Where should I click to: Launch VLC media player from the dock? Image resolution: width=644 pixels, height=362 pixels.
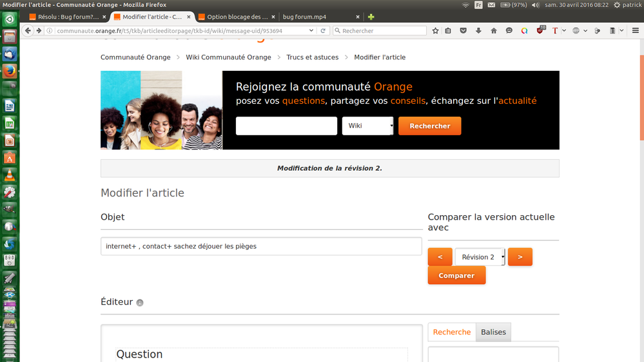point(10,175)
